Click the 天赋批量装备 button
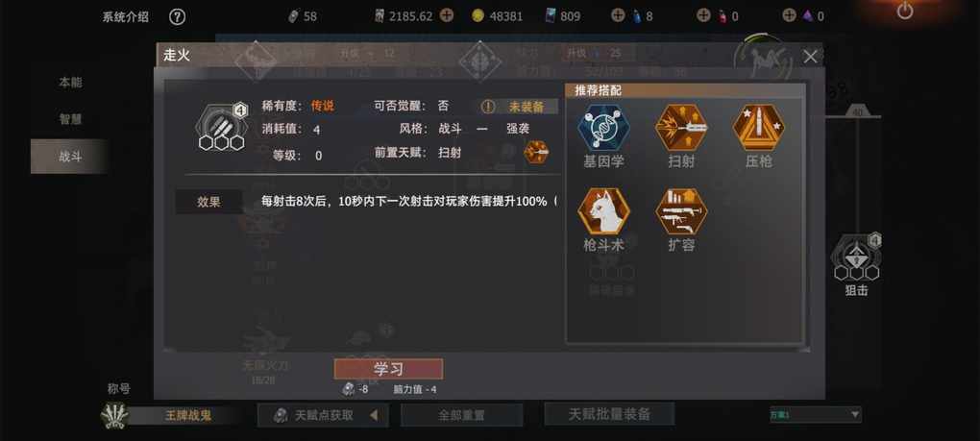Screen dimensions: 980x441 (609, 413)
